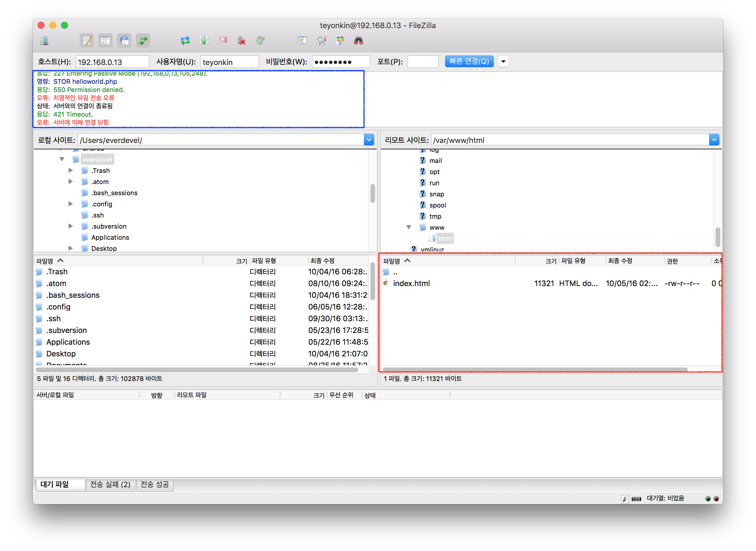Viewport: 756px width, 551px height.
Task: Toggle the transfer queue display
Action: click(x=143, y=41)
